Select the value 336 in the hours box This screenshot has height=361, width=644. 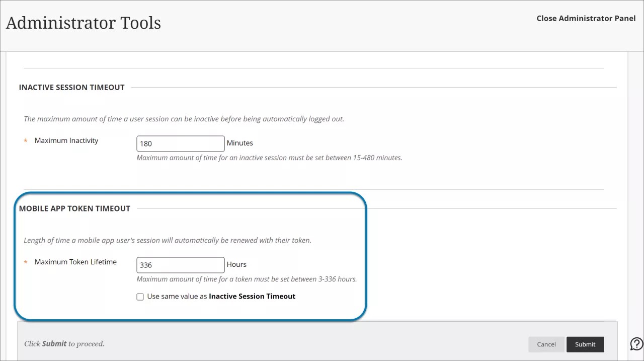point(146,265)
